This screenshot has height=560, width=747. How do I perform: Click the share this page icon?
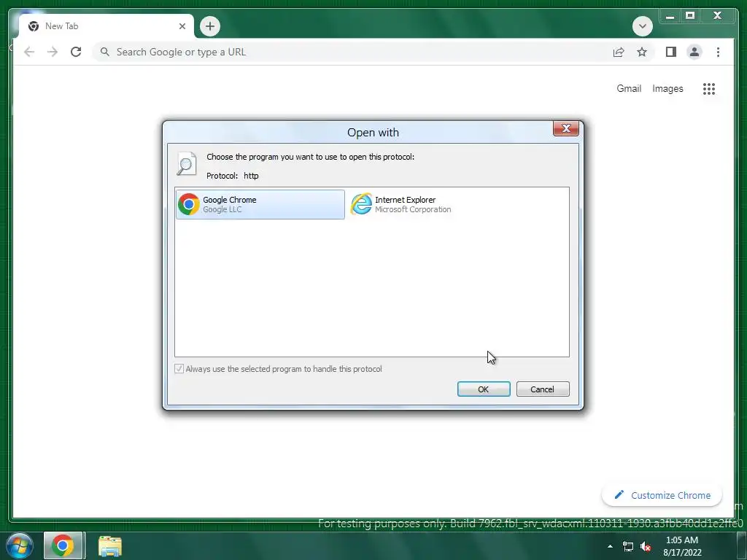(619, 52)
